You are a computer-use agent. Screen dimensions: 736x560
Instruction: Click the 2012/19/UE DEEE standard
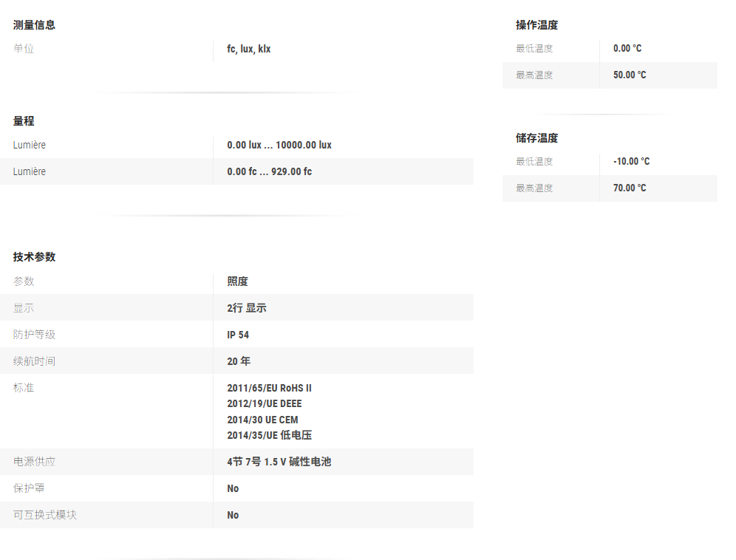tap(264, 403)
